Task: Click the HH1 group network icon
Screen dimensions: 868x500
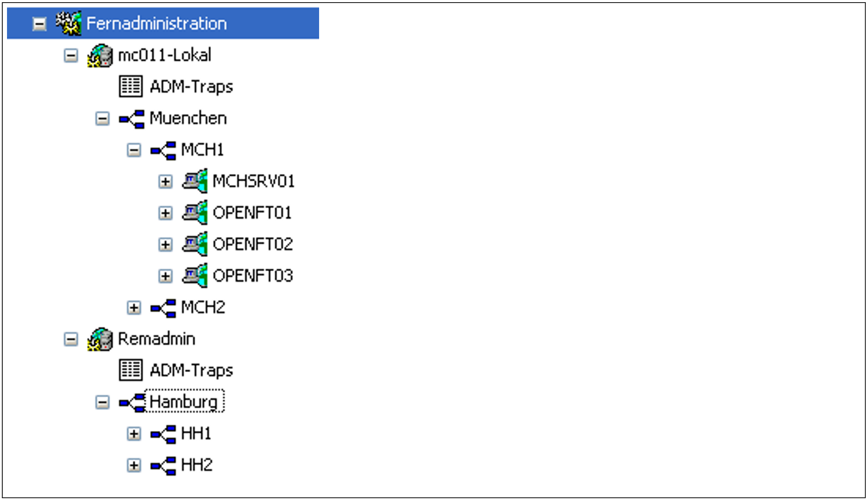Action: [163, 434]
